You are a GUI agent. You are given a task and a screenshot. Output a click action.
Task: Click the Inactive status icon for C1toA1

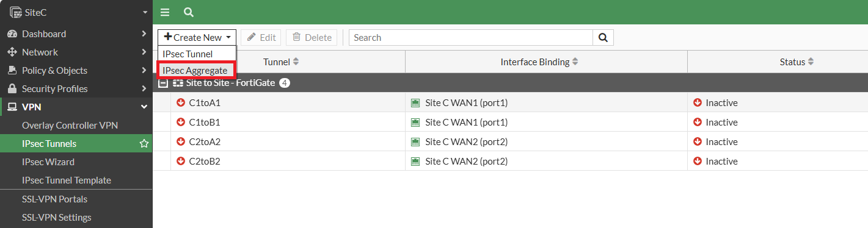point(698,102)
